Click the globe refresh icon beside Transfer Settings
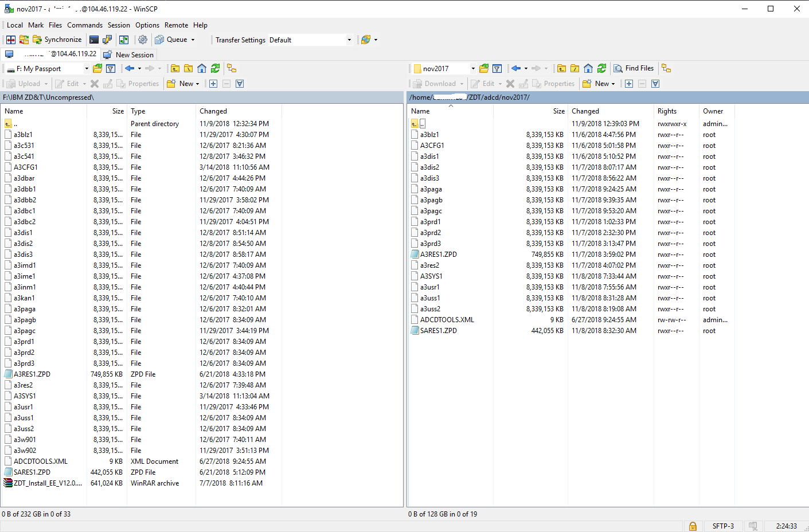Viewport: 809px width, 532px height. click(365, 40)
